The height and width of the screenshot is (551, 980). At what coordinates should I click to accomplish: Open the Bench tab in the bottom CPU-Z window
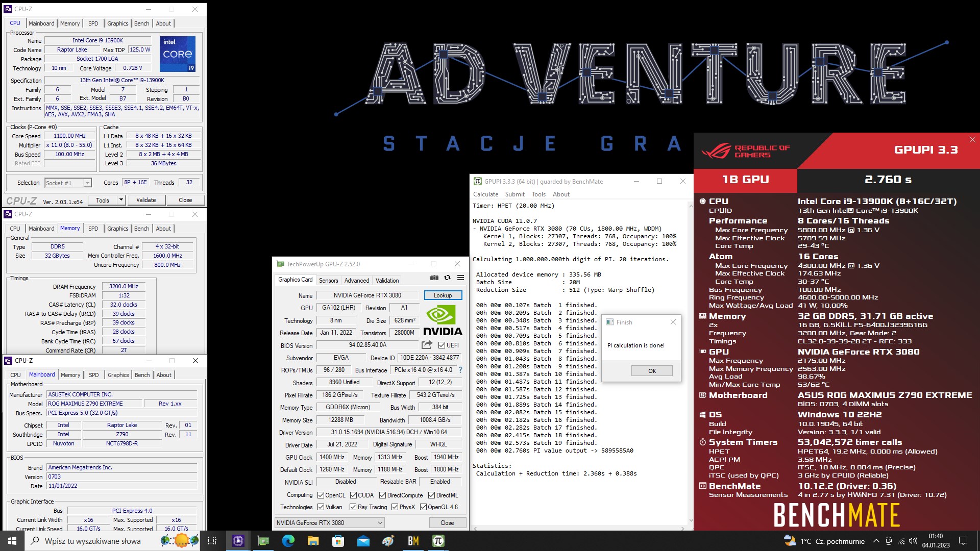(142, 375)
